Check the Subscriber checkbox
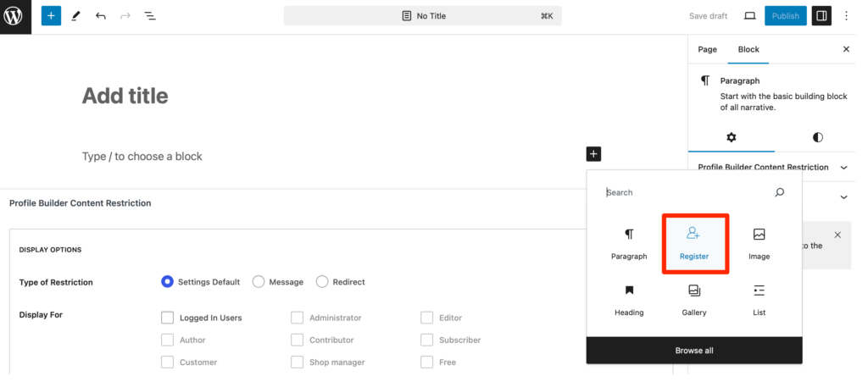 (x=427, y=340)
